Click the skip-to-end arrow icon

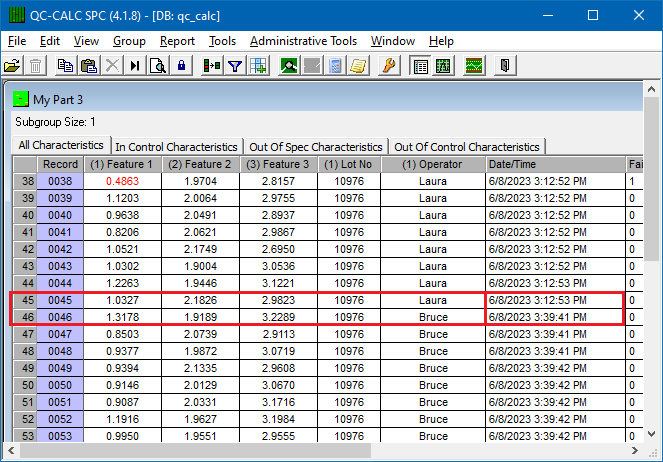click(135, 66)
